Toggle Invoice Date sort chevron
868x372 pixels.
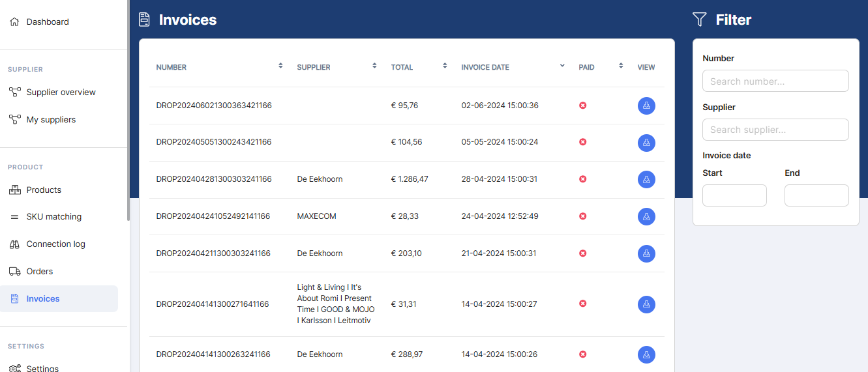click(562, 66)
